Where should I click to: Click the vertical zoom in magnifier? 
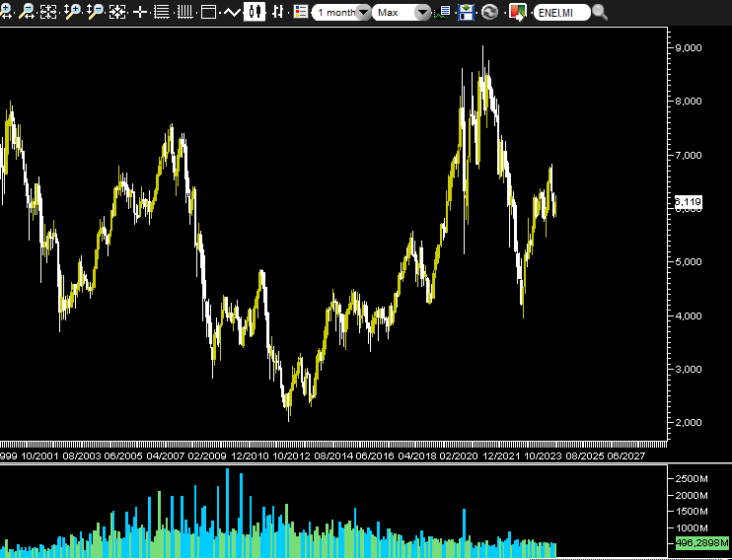pos(72,12)
